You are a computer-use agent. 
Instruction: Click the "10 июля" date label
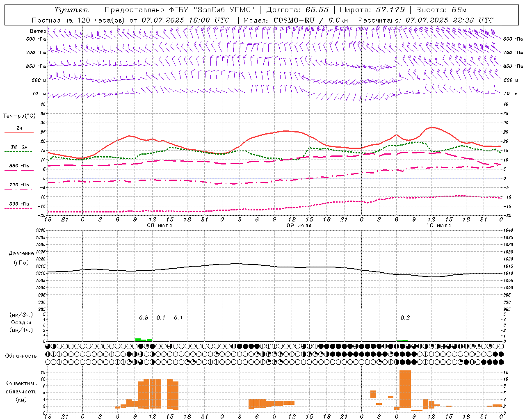(x=438, y=226)
